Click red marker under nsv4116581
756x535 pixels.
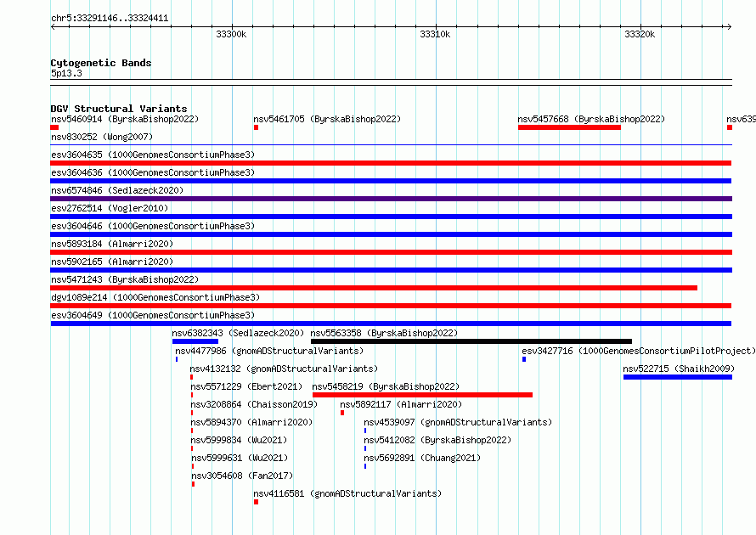[x=256, y=502]
